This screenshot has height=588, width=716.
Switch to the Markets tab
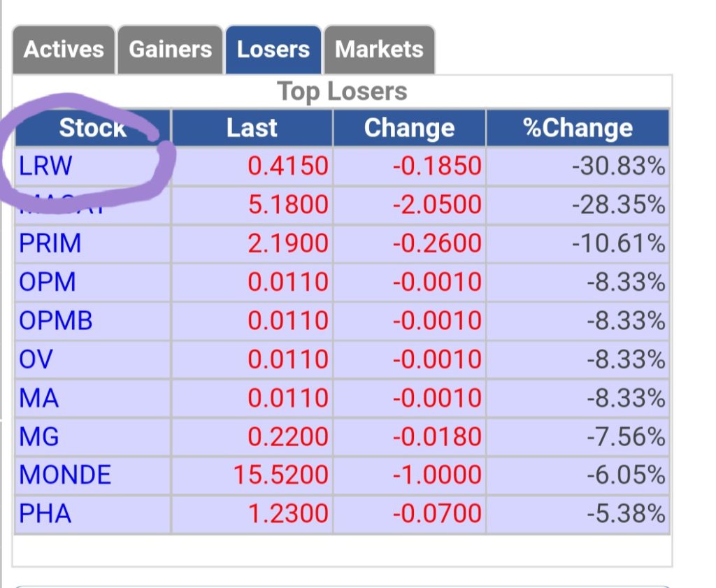(379, 50)
